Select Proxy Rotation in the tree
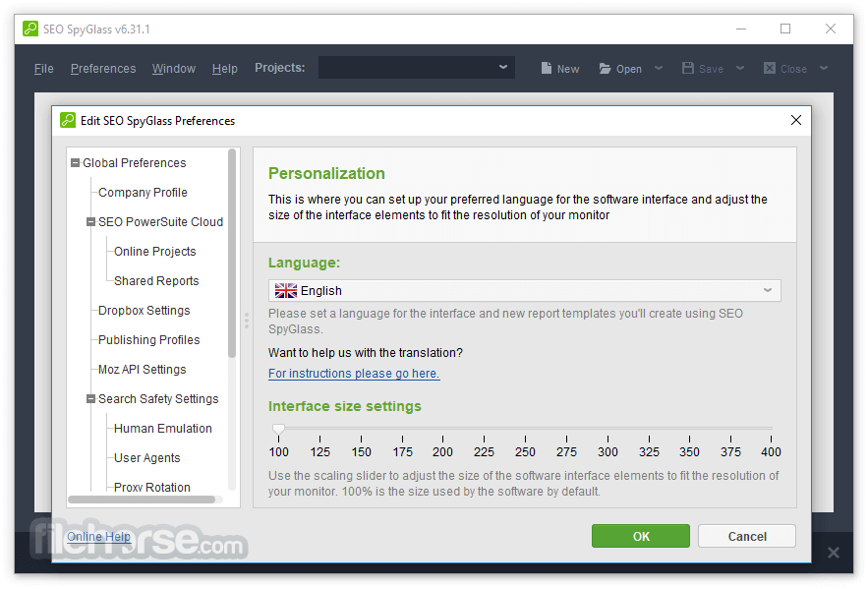 tap(151, 487)
